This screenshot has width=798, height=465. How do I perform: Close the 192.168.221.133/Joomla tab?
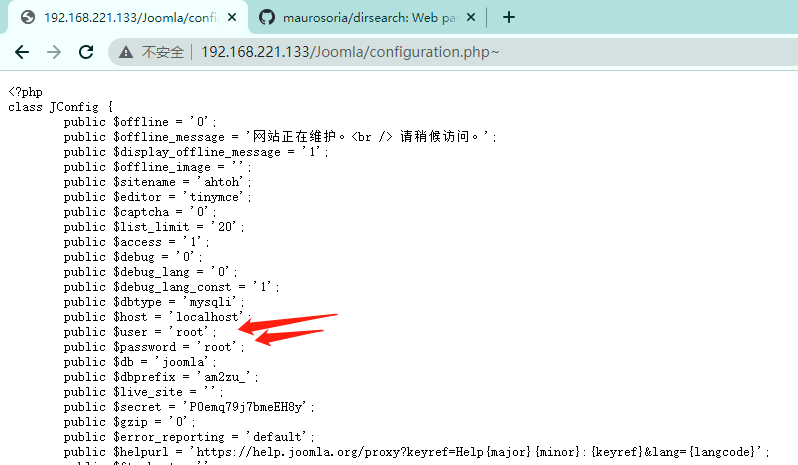tap(232, 17)
